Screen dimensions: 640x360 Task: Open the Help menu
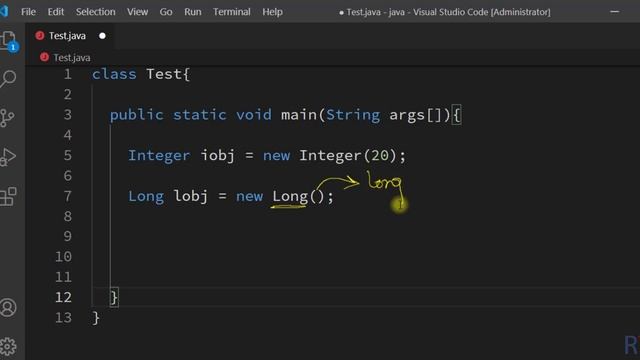[x=272, y=12]
